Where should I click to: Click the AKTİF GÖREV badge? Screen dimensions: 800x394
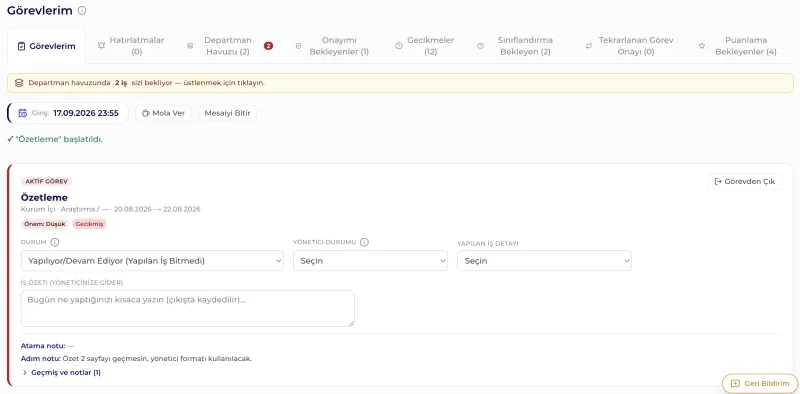click(x=47, y=182)
